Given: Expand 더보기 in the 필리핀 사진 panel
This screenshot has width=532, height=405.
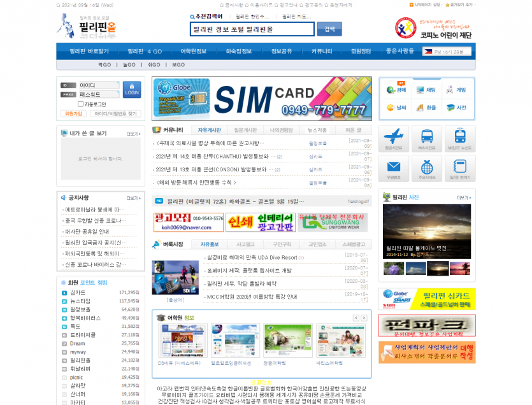Looking at the screenshot, I should pos(463,197).
